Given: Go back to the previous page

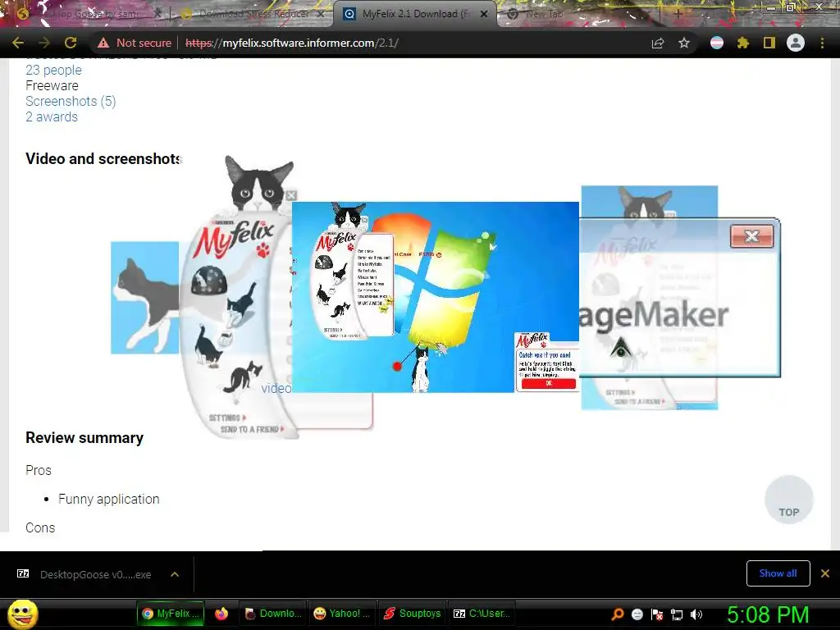Looking at the screenshot, I should [18, 43].
